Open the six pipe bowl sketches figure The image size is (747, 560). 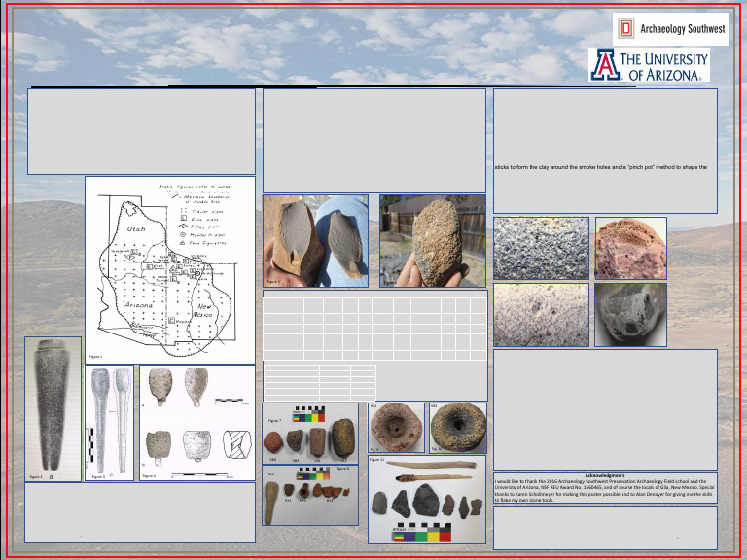(198, 423)
